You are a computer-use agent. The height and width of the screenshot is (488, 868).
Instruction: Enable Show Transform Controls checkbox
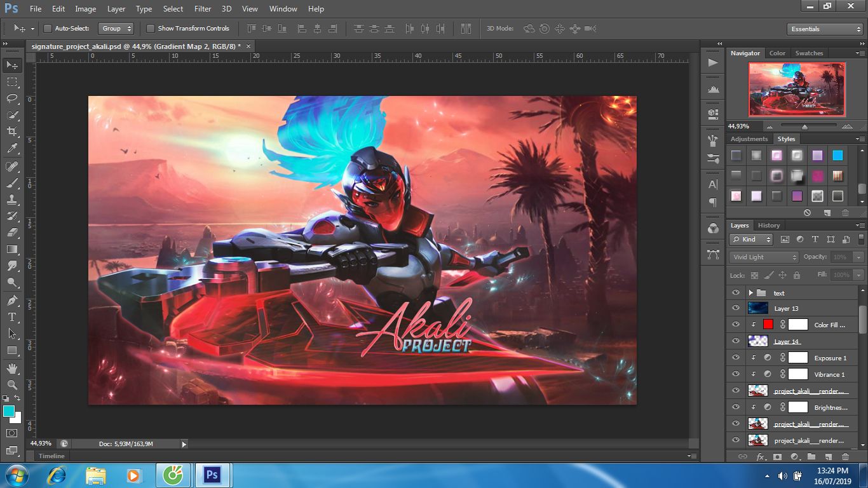coord(151,29)
